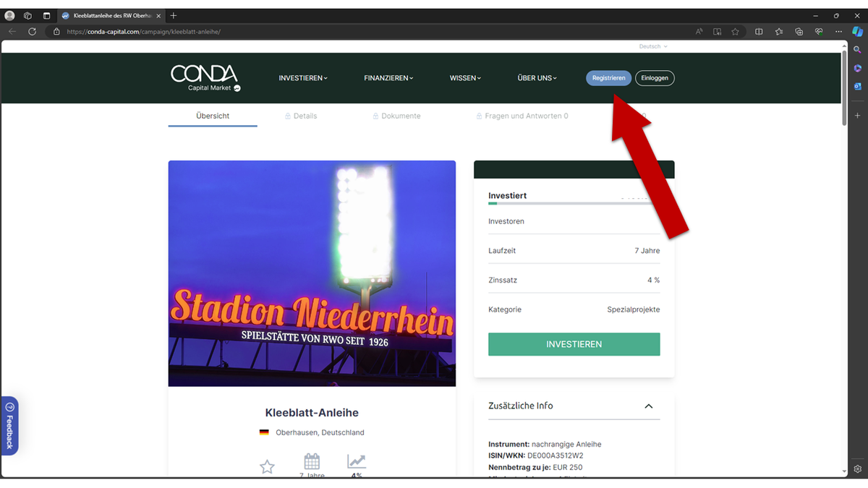Click the sidebar search magnifier icon
This screenshot has height=488, width=868.
pos(857,50)
